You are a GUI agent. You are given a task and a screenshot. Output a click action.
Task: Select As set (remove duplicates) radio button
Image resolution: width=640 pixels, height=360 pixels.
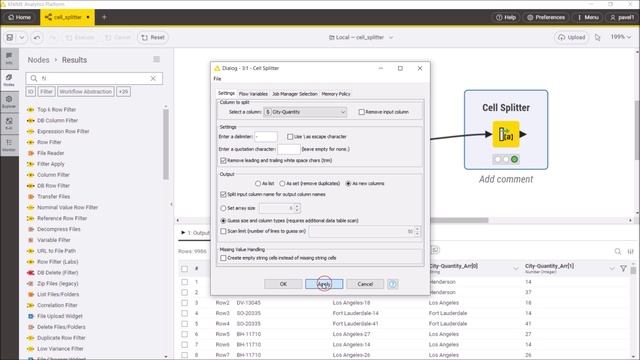(282, 184)
